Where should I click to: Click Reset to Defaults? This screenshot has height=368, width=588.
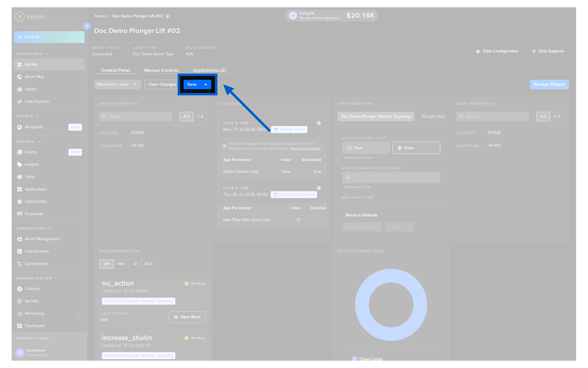tap(361, 215)
